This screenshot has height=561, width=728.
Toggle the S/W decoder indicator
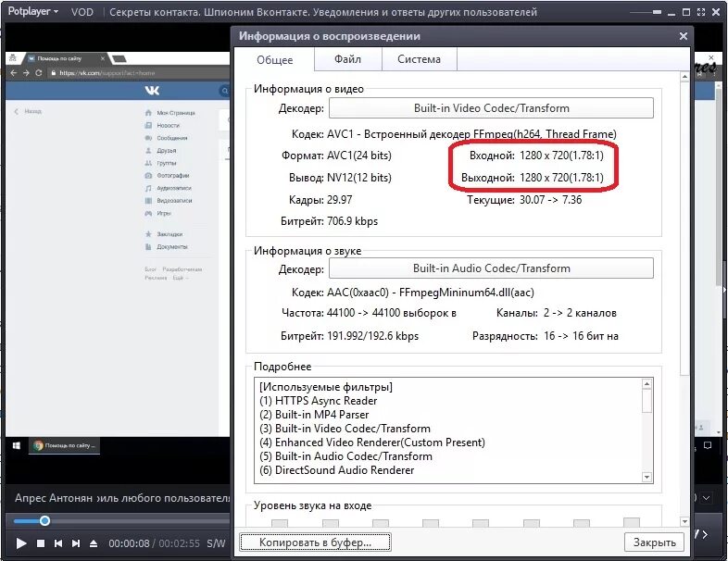point(216,542)
